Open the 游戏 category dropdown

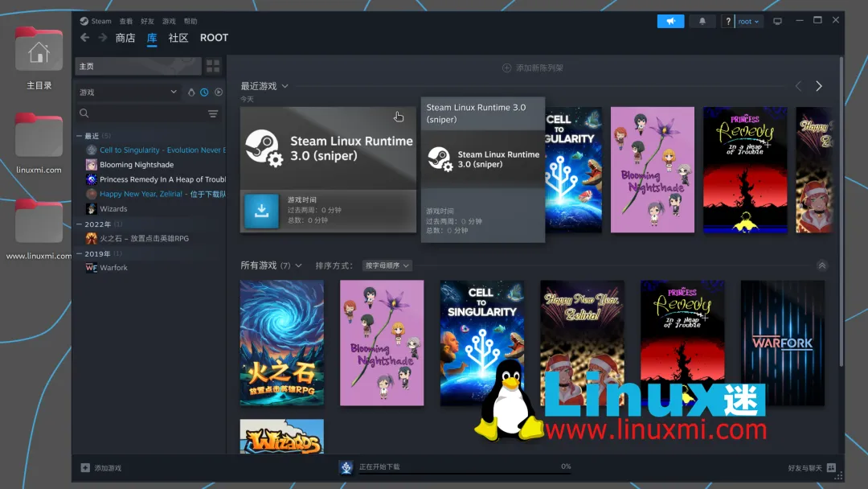[x=128, y=92]
